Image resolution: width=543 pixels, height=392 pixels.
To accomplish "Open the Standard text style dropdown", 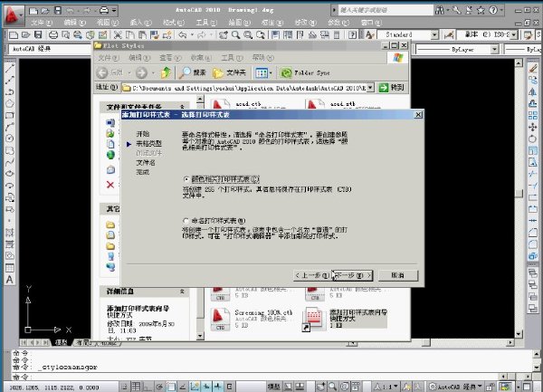I will pos(434,34).
